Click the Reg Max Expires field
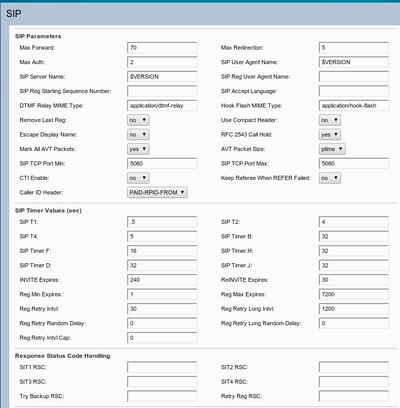The width and height of the screenshot is (400, 408). tap(354, 294)
